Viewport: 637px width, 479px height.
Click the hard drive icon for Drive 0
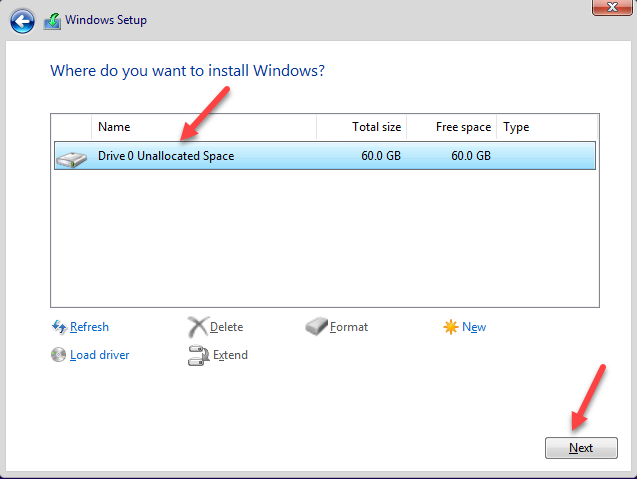[x=72, y=157]
